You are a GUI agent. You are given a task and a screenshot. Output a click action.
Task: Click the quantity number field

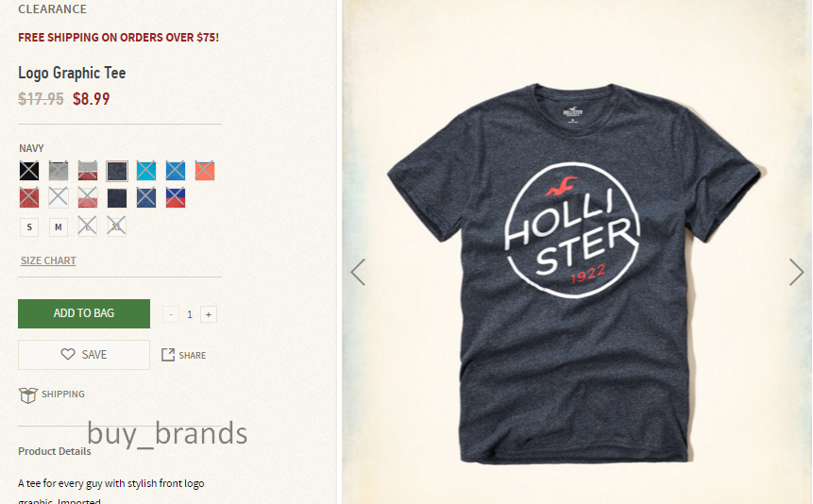190,314
